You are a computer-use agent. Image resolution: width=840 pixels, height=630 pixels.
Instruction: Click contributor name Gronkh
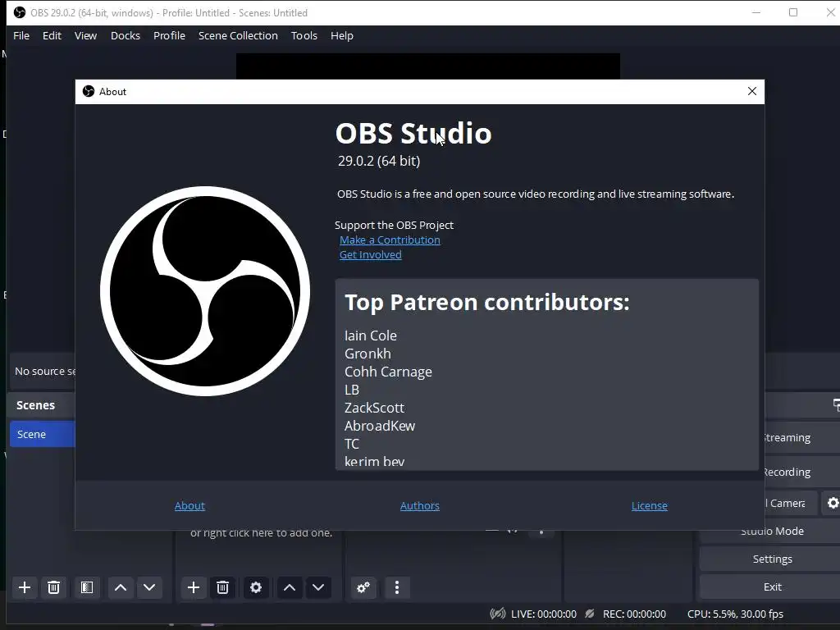coord(367,354)
